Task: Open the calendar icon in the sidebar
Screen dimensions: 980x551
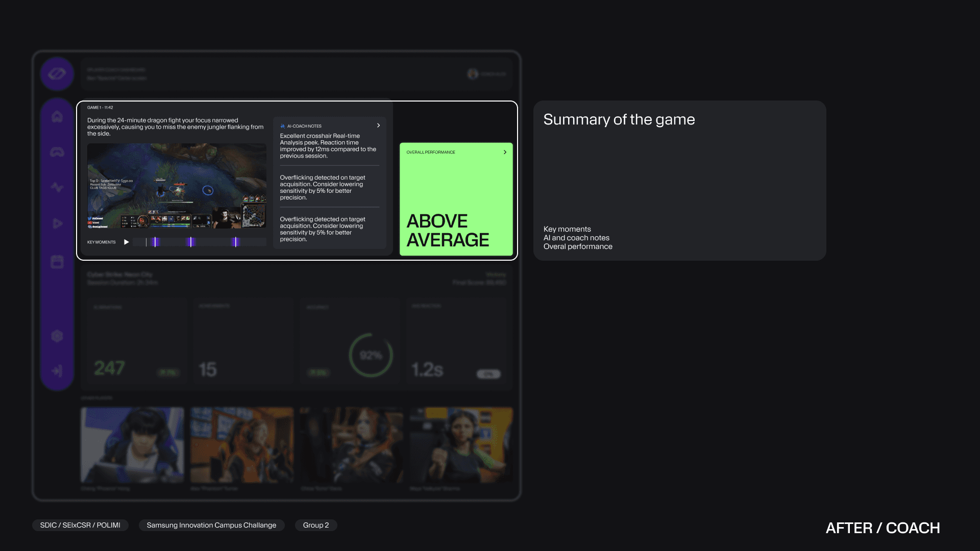Action: coord(57,262)
